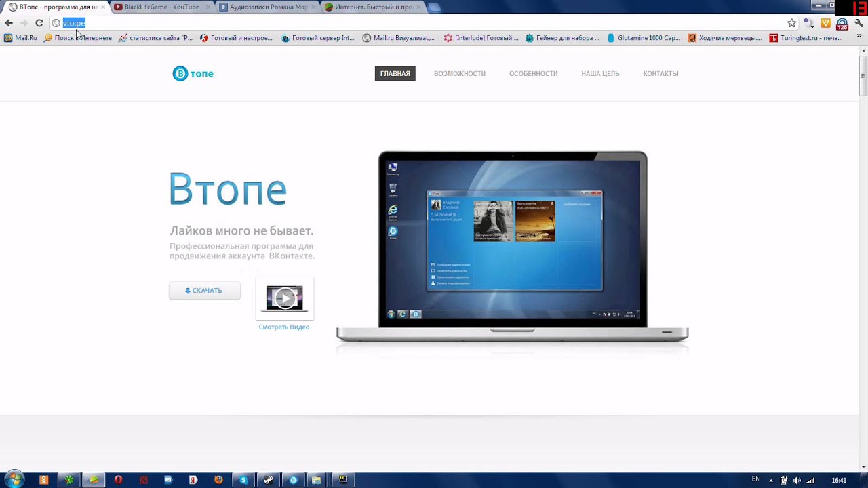Select the ВТопе - программа tab
The height and width of the screenshot is (488, 868).
[57, 7]
